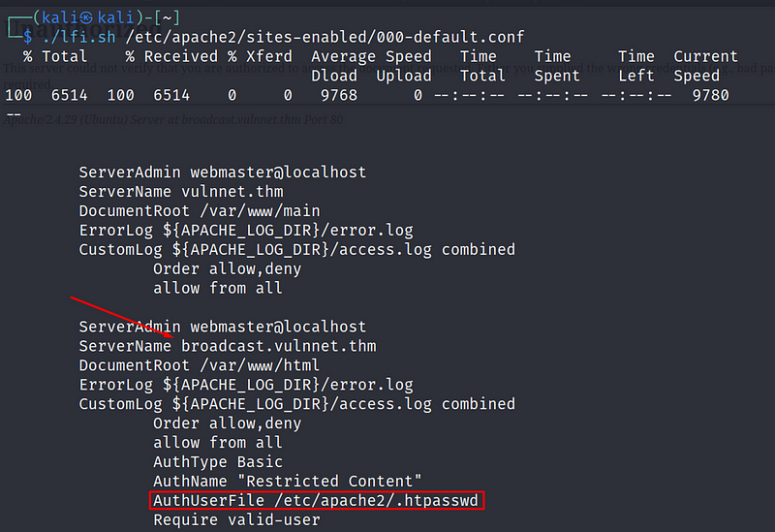Click the 'ServerName vulnnet.thm' line
The height and width of the screenshot is (532, 775).
[181, 191]
